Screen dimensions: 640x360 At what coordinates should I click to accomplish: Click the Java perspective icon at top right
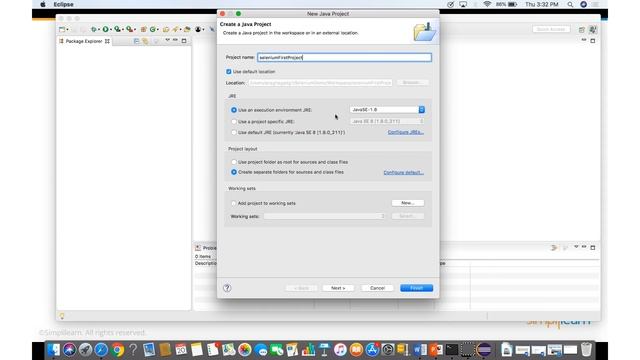pyautogui.click(x=593, y=29)
